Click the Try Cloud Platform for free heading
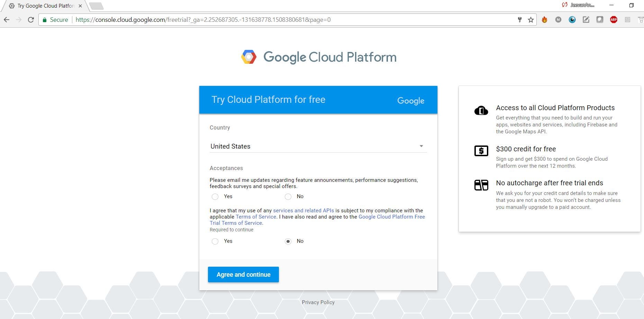The height and width of the screenshot is (319, 644). tap(269, 100)
